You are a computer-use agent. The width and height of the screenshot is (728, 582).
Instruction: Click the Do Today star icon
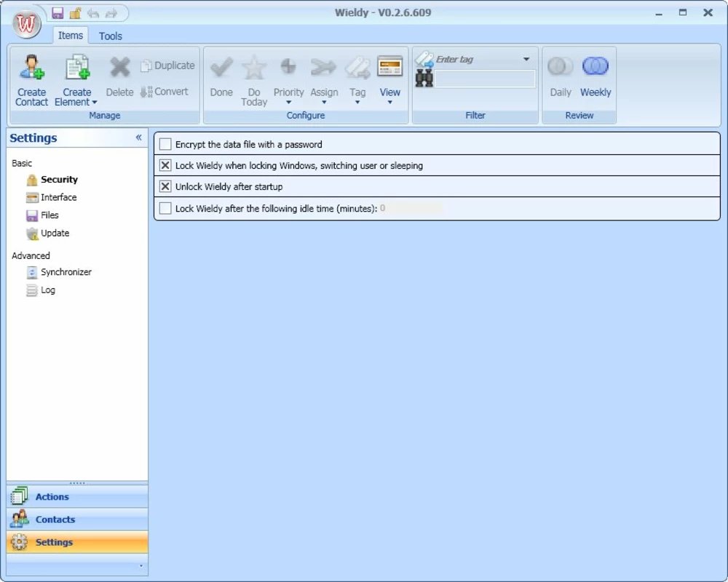pos(254,68)
